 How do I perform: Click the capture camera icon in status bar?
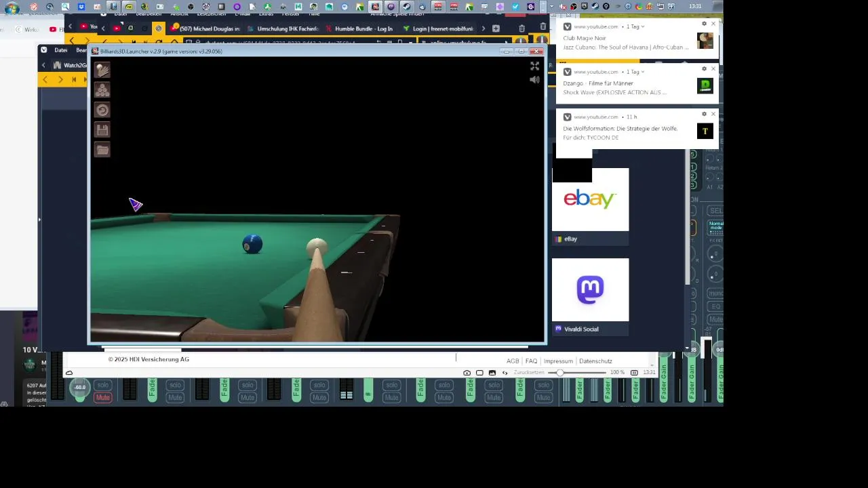[467, 373]
